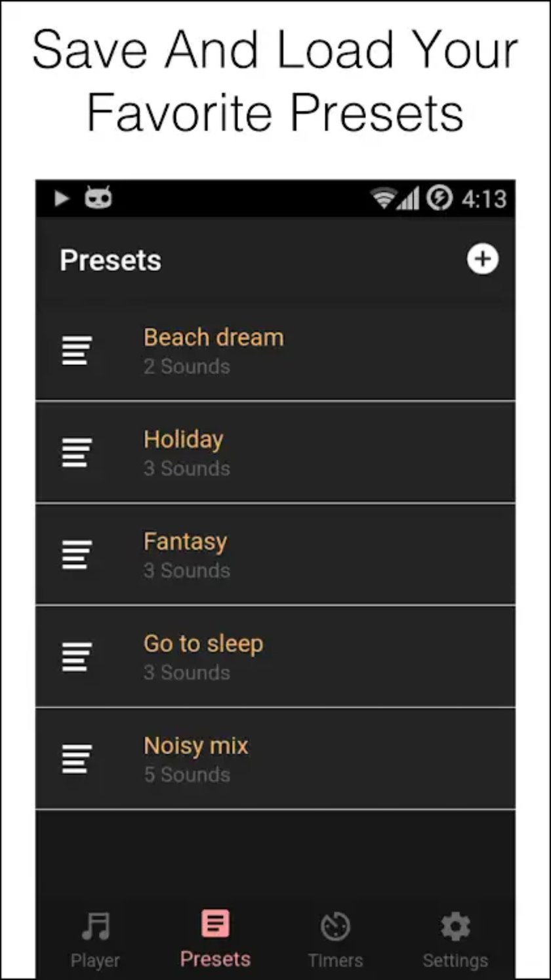Viewport: 551px width, 980px height.
Task: Tap the list icon beside Noisy mix
Action: tap(77, 759)
